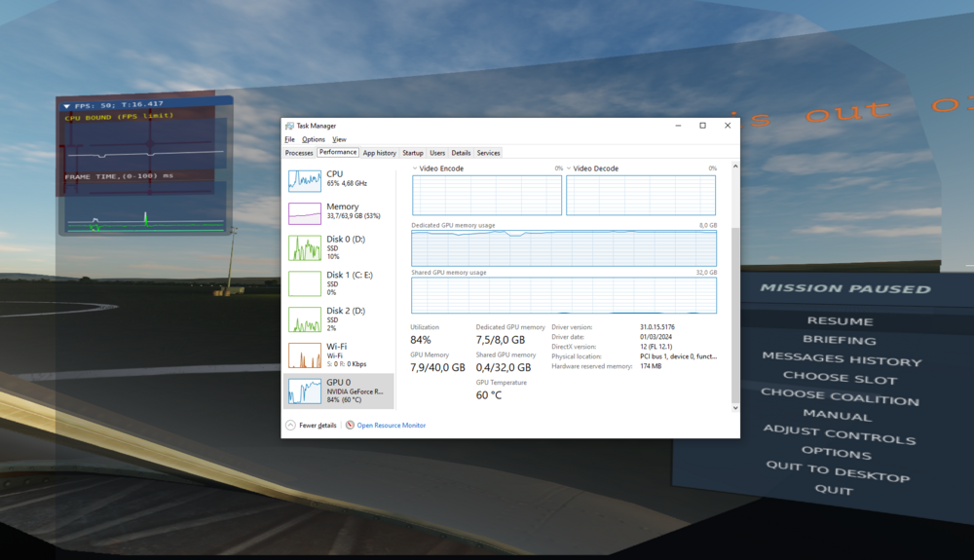Click the 60 °C GPU temperature value
This screenshot has width=974, height=560.
(x=489, y=394)
